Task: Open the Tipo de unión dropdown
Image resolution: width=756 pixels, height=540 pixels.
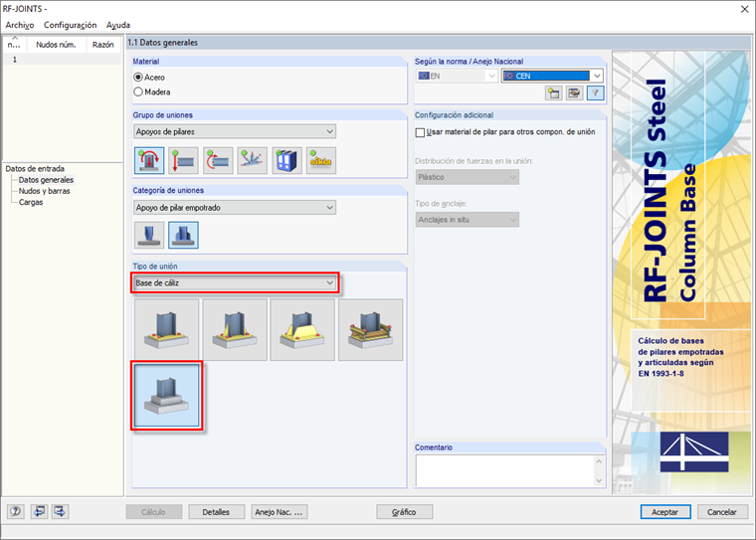Action: tap(235, 283)
